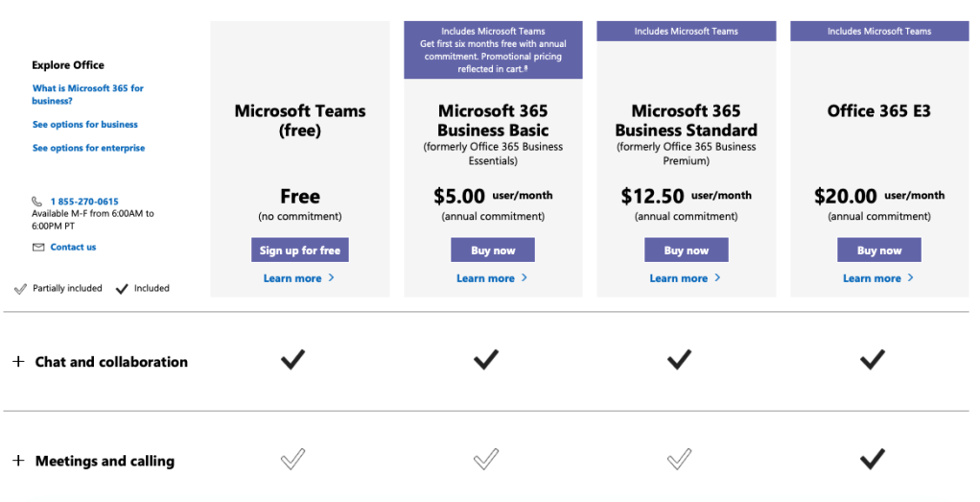This screenshot has width=980, height=502.
Task: Click the phone icon beside 1 855-270-0615
Action: (x=37, y=202)
